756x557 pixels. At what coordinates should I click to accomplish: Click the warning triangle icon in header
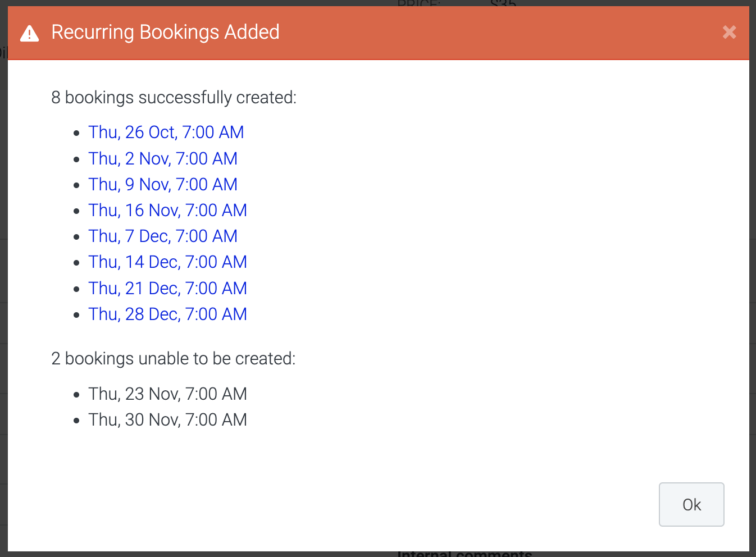pyautogui.click(x=30, y=34)
